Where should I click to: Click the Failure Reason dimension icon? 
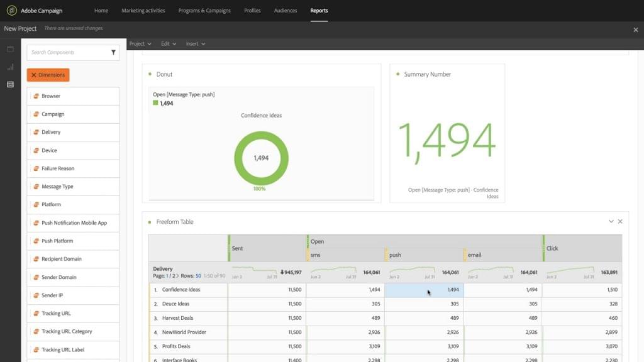[x=36, y=168]
